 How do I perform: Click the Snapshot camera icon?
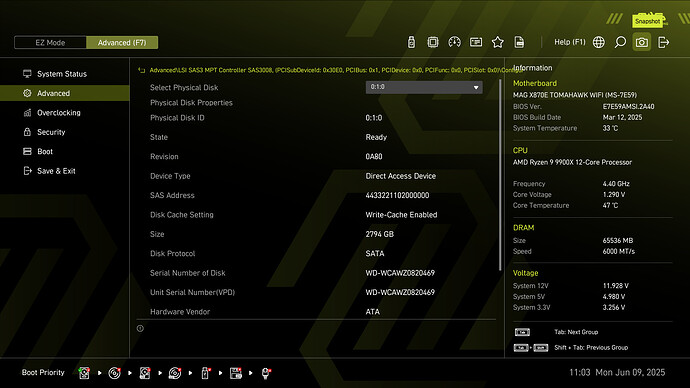[x=642, y=42]
